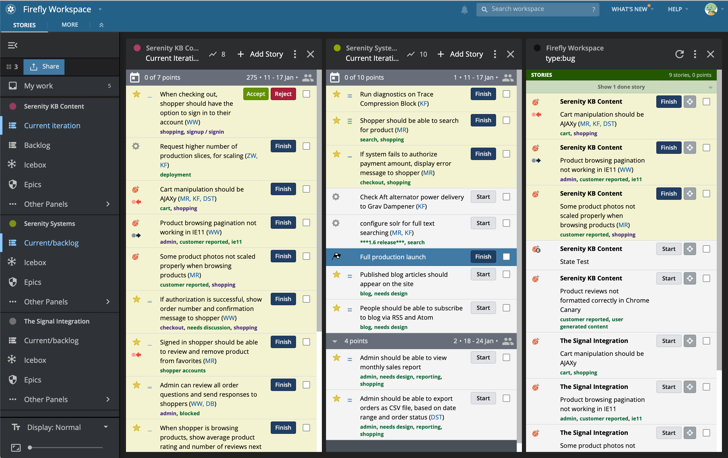Open the Display: Normal dropdown
Image resolution: width=728 pixels, height=458 pixels.
tap(60, 427)
